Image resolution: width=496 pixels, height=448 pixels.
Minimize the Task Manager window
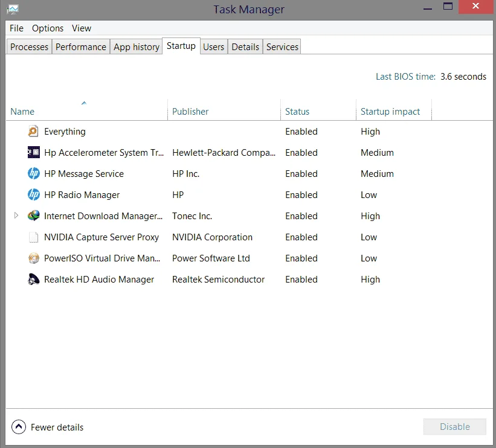tap(428, 8)
